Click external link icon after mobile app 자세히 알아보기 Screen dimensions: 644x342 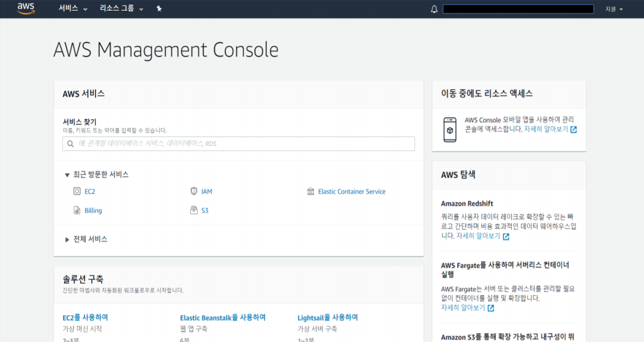pyautogui.click(x=574, y=130)
